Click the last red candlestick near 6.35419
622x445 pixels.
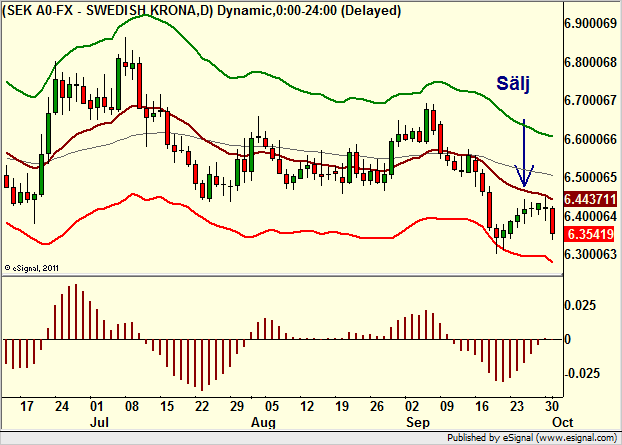click(553, 221)
